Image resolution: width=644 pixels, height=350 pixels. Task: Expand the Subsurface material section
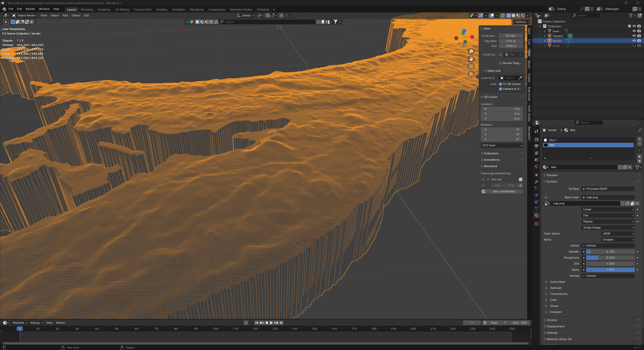coord(557,282)
